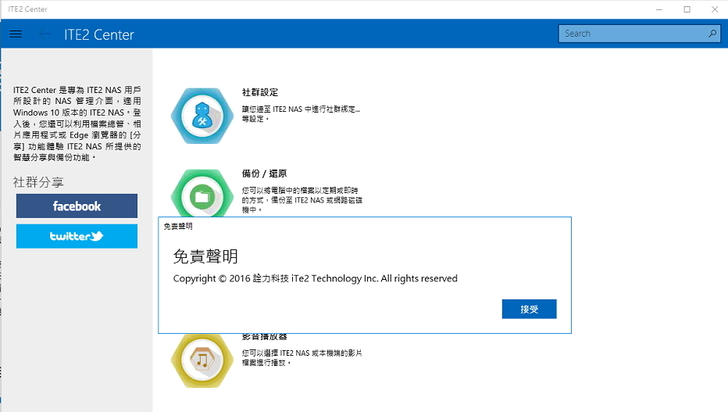Close the ITE2 Center window
728x412 pixels.
point(715,9)
